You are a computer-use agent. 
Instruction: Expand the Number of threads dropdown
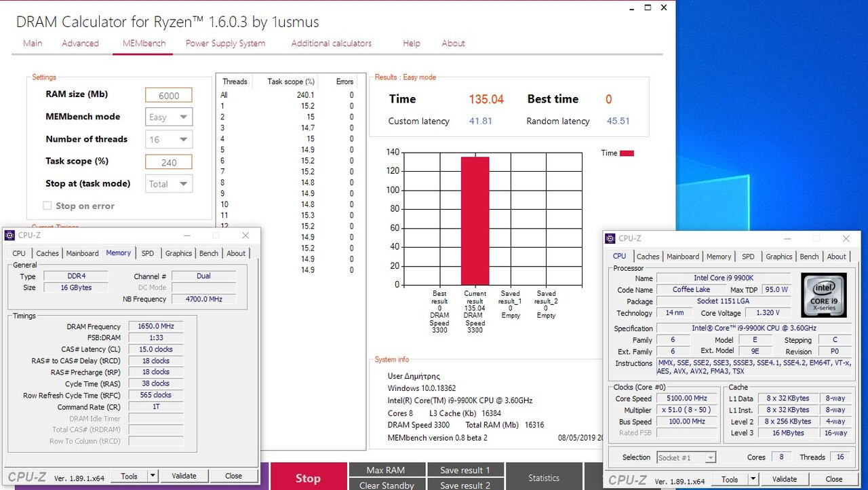169,139
